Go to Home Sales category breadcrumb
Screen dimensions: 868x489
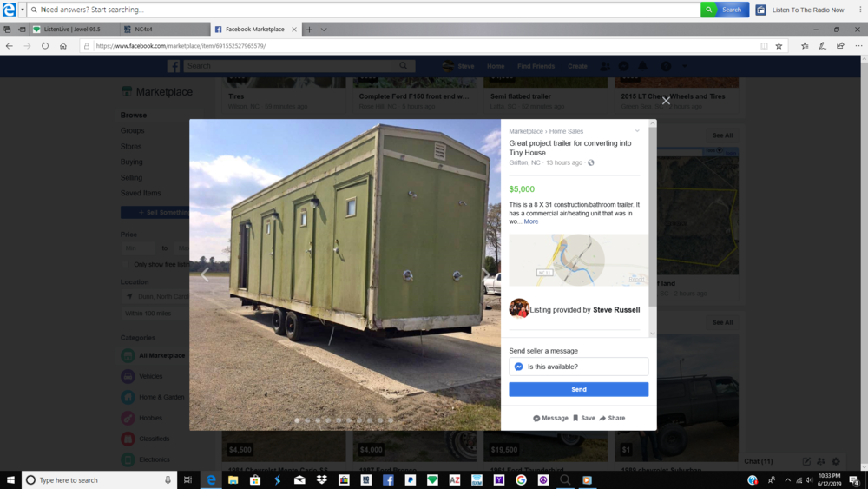pos(566,131)
